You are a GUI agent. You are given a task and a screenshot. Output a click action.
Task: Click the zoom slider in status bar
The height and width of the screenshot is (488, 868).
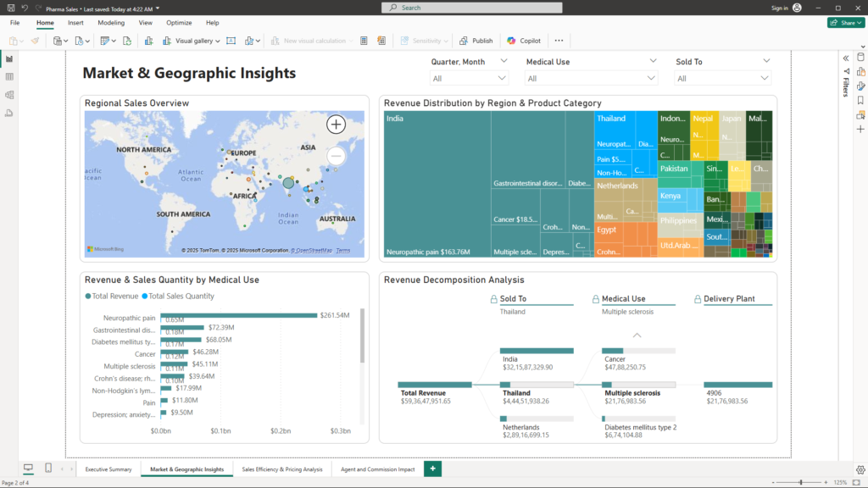pos(800,482)
